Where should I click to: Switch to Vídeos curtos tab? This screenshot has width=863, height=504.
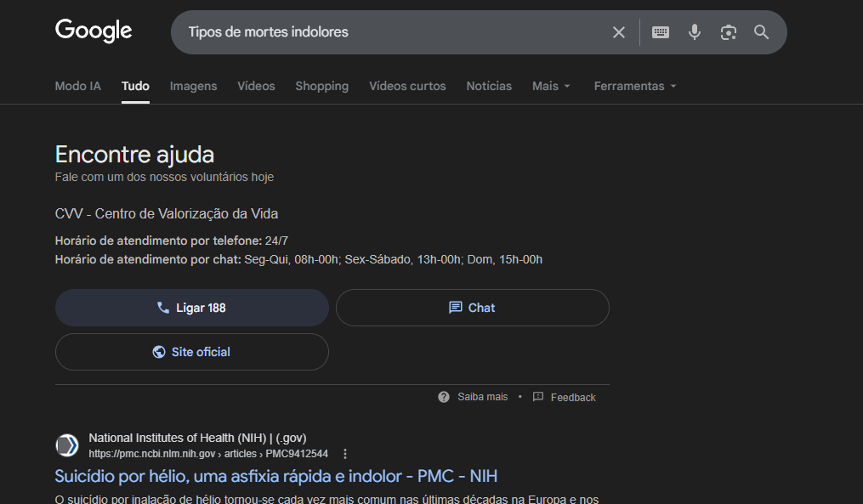tap(407, 86)
